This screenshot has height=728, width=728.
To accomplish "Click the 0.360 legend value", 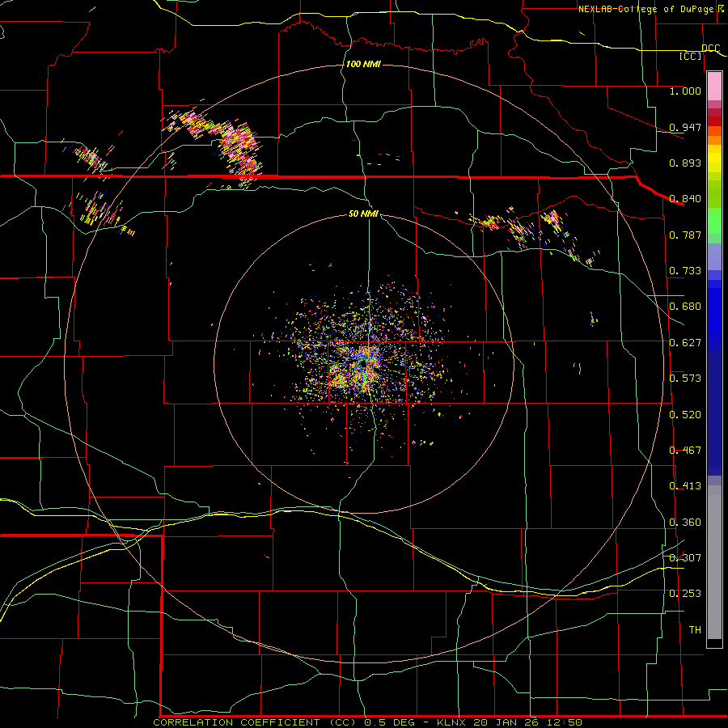I will 685,523.
